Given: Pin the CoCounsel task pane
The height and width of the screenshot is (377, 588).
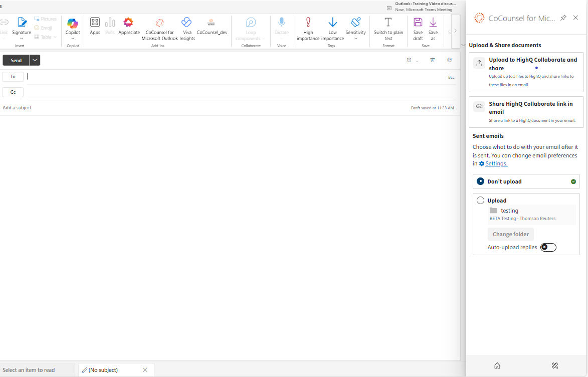Looking at the screenshot, I should point(563,18).
